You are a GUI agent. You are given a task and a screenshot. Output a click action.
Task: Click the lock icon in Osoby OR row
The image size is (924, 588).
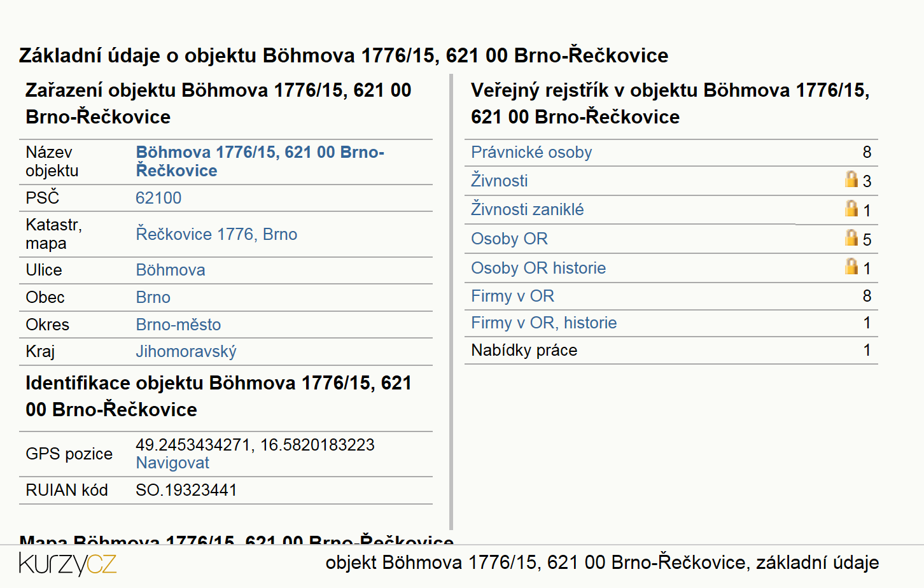coord(851,237)
